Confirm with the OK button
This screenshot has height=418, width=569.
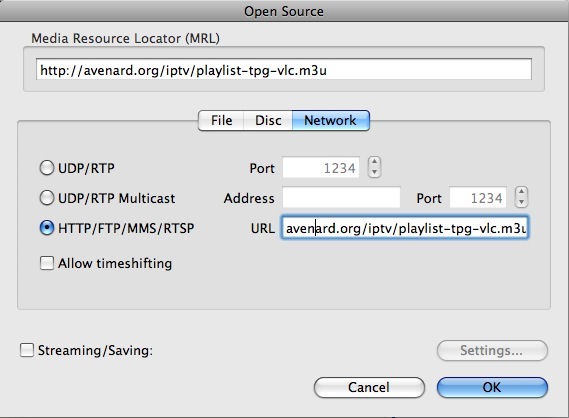492,387
